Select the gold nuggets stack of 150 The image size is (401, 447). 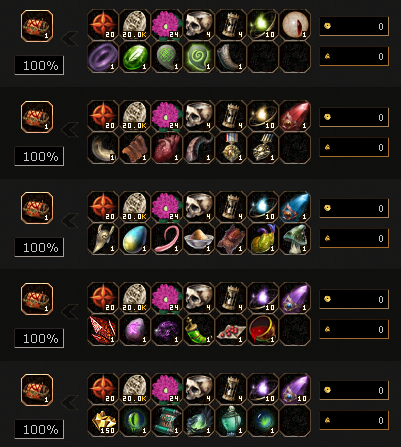103,421
